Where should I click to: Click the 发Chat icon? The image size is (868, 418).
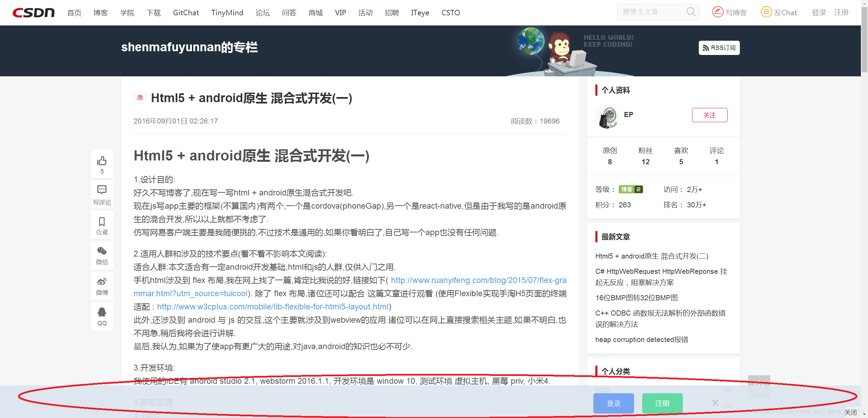(766, 12)
